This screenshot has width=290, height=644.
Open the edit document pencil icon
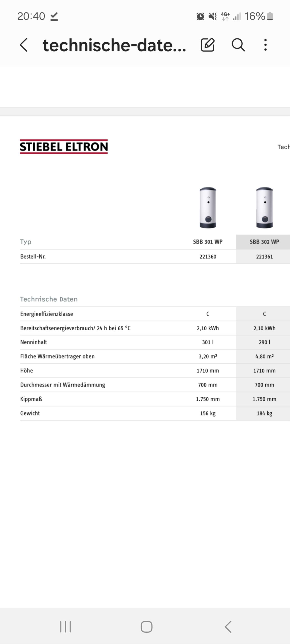[208, 45]
